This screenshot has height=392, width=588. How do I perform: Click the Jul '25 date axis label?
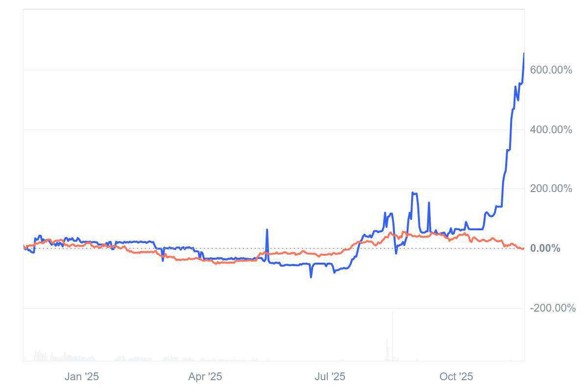[x=330, y=377]
